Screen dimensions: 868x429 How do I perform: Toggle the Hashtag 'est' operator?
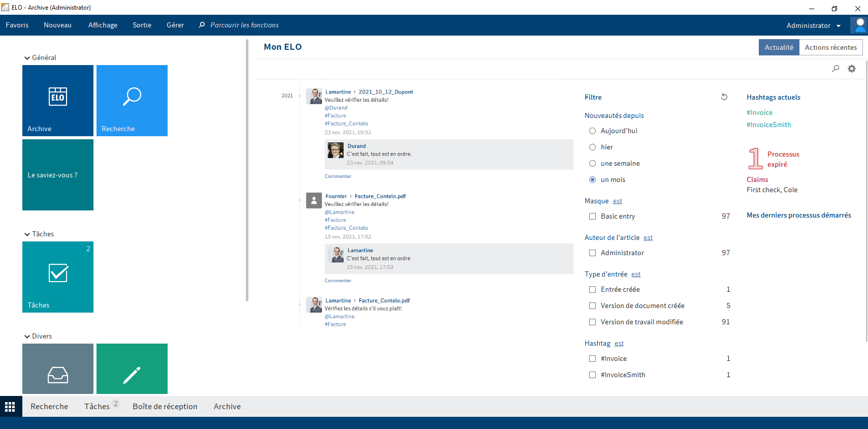click(x=619, y=344)
